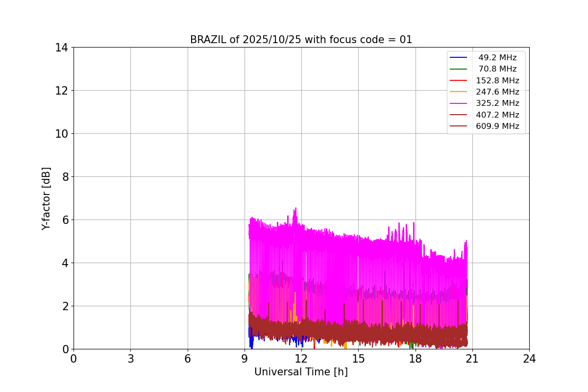Select the '70.8 MHz' legend label
The image size is (588, 392).
(x=497, y=69)
